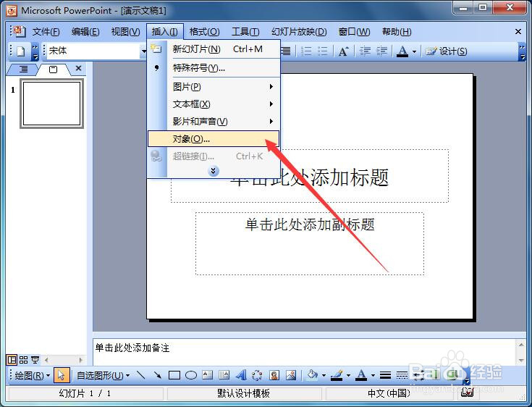Open the 编辑(E) menu
The width and height of the screenshot is (532, 407).
click(x=85, y=32)
